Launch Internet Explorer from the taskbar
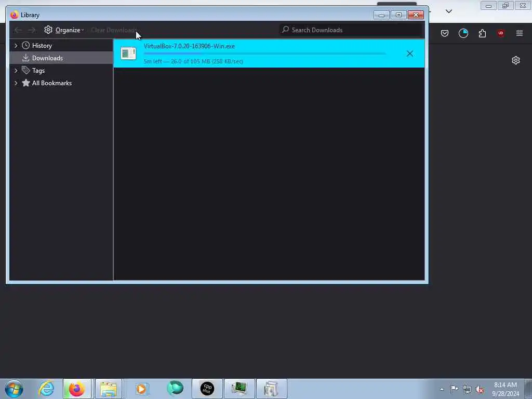Viewport: 532px width, 399px height. (x=46, y=389)
